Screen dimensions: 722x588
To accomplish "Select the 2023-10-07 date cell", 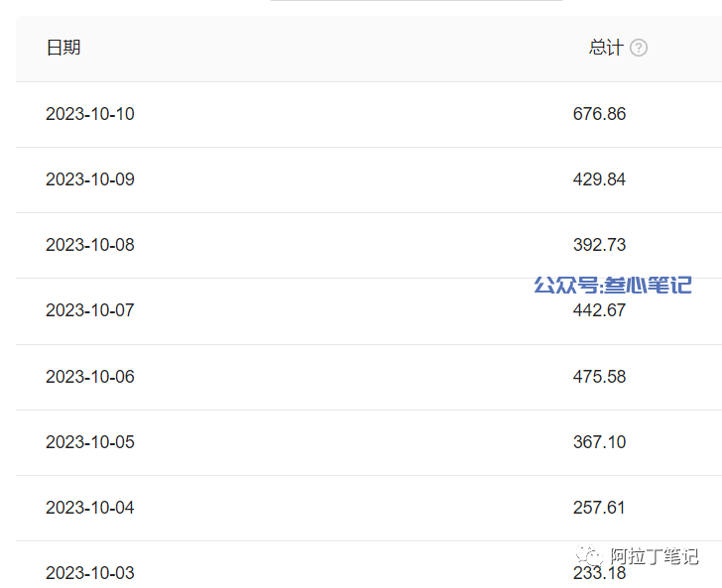I will 90,310.
